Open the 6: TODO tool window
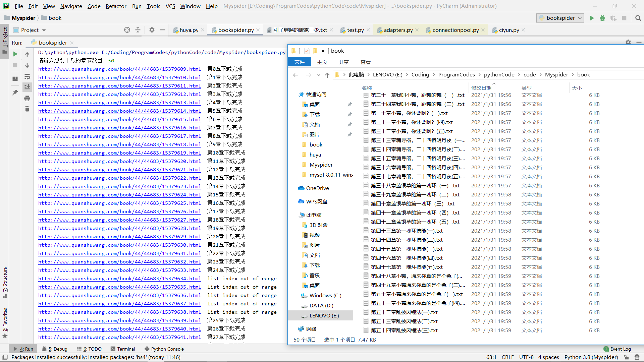 89,349
